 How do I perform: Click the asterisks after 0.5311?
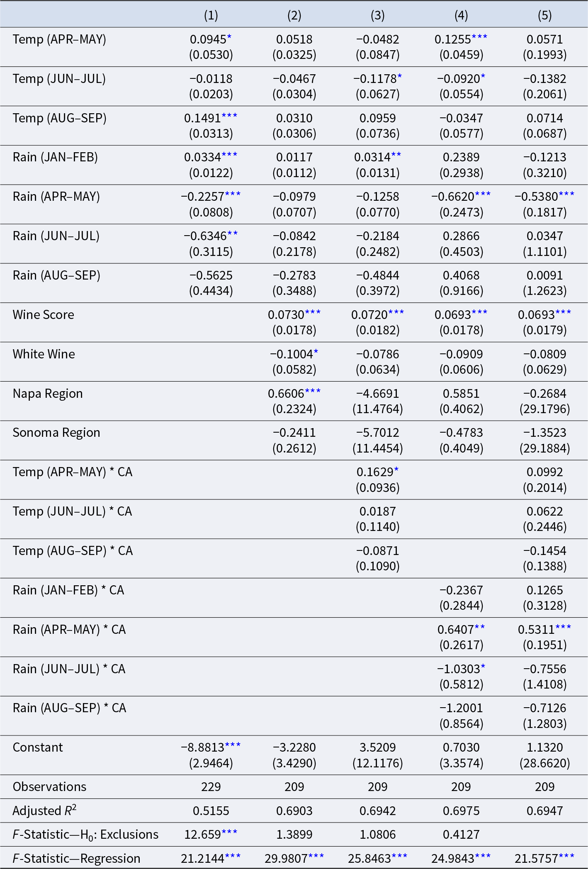point(564,628)
